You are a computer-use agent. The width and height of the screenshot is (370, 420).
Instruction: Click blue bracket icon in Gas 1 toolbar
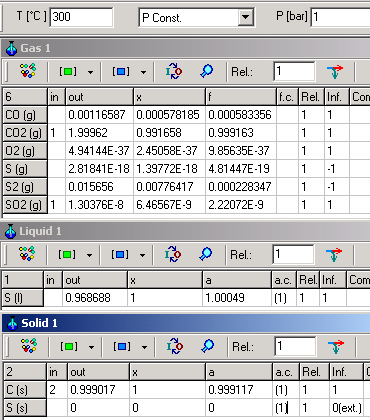pos(121,71)
